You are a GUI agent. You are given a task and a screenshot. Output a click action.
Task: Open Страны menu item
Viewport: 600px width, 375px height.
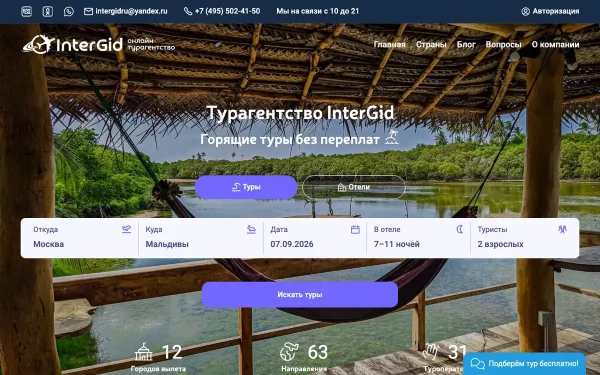431,44
